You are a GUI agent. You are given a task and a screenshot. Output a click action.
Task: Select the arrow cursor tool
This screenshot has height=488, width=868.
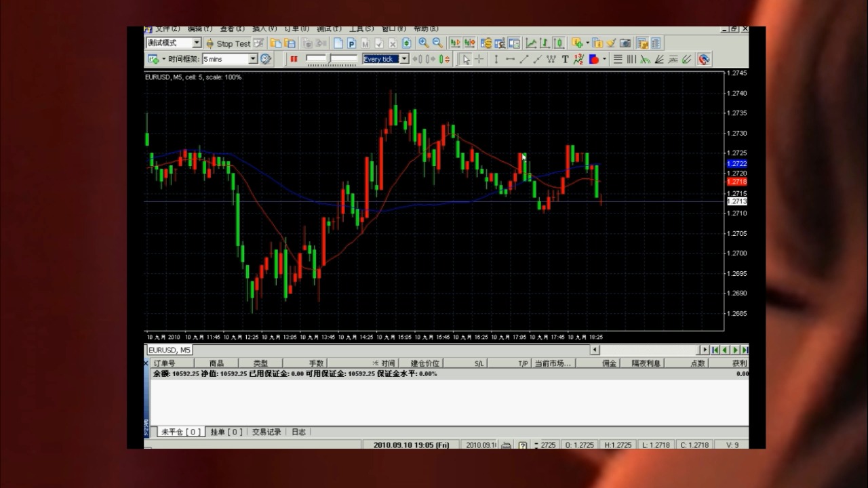pyautogui.click(x=466, y=59)
